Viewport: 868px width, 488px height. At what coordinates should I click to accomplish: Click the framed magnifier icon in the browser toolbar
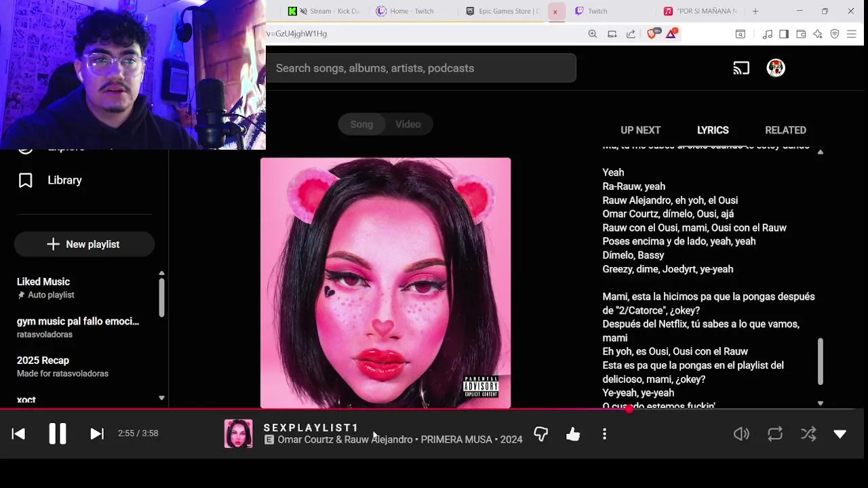[x=741, y=34]
